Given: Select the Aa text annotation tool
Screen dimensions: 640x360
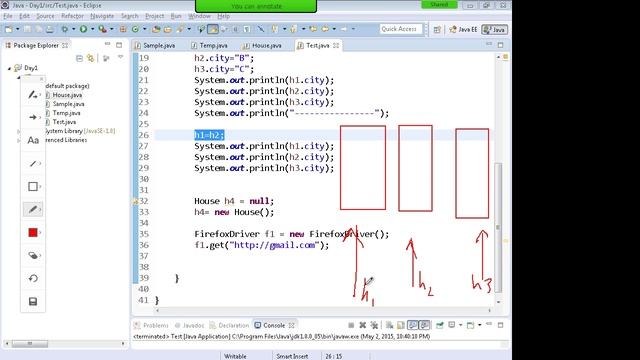Looking at the screenshot, I should pyautogui.click(x=33, y=140).
